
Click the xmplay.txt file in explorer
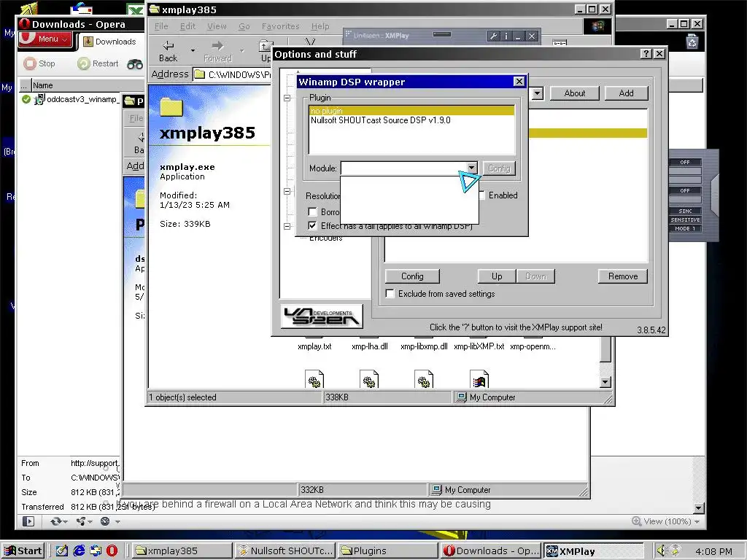[314, 346]
